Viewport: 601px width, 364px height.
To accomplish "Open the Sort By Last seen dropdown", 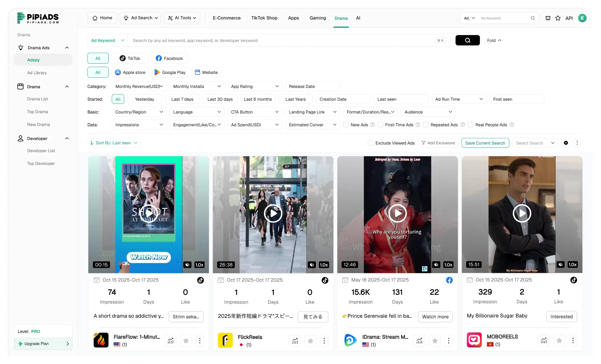I will click(x=114, y=143).
